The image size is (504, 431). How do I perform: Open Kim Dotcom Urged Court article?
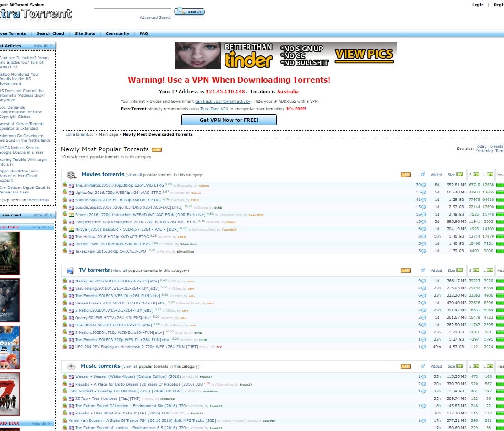point(25,190)
